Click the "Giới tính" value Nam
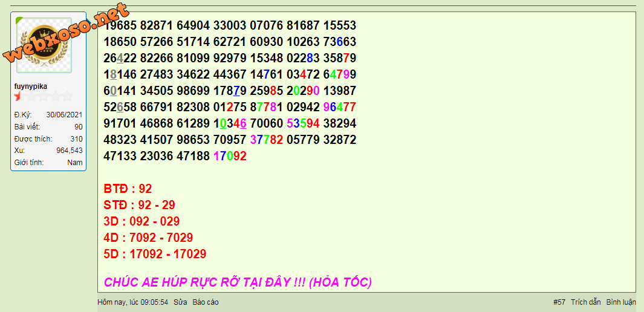This screenshot has width=644, height=312. point(75,163)
